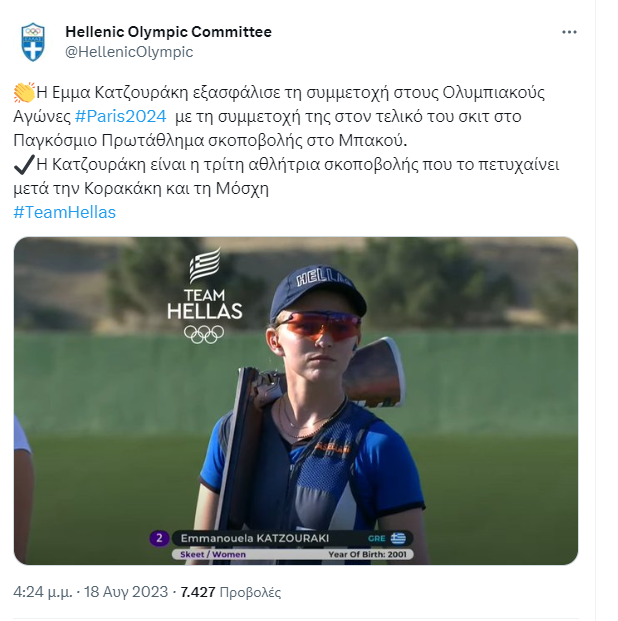618x621 pixels.
Task: Open the @HellenicOlympic handle link
Action: [129, 52]
